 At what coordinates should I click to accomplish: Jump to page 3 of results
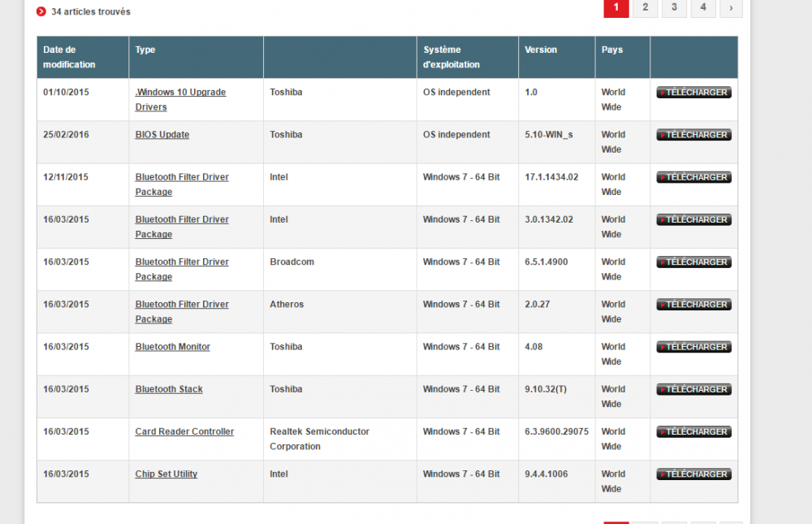click(x=674, y=7)
